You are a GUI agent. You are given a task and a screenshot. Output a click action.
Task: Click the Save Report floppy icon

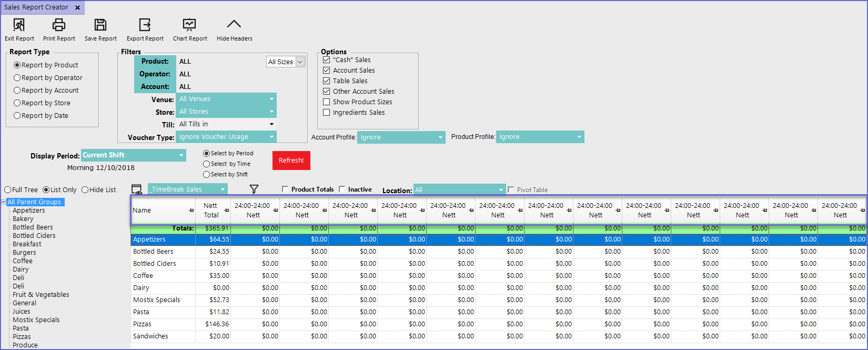pyautogui.click(x=100, y=25)
